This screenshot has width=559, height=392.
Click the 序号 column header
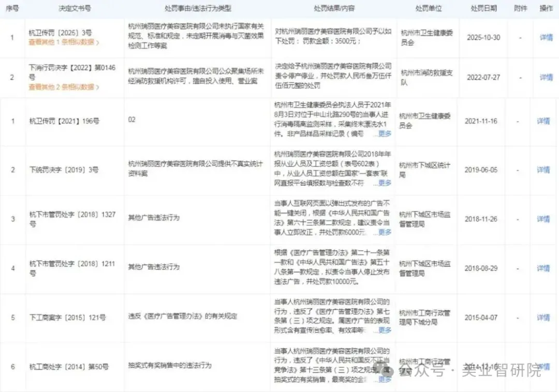(12, 8)
